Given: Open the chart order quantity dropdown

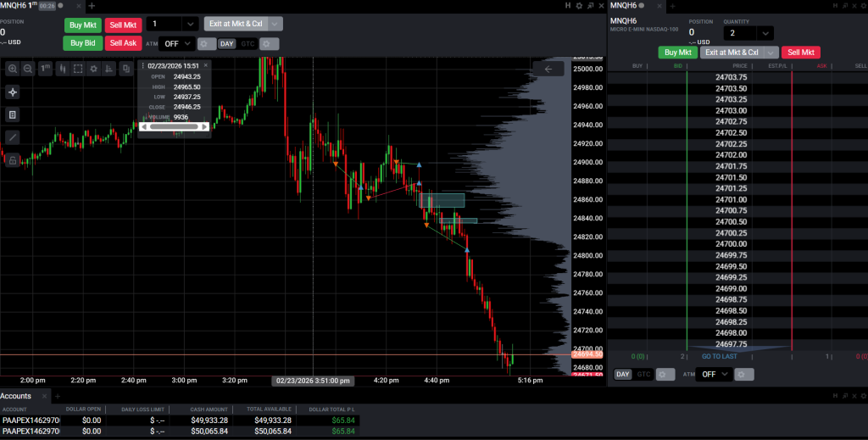Looking at the screenshot, I should coord(190,24).
